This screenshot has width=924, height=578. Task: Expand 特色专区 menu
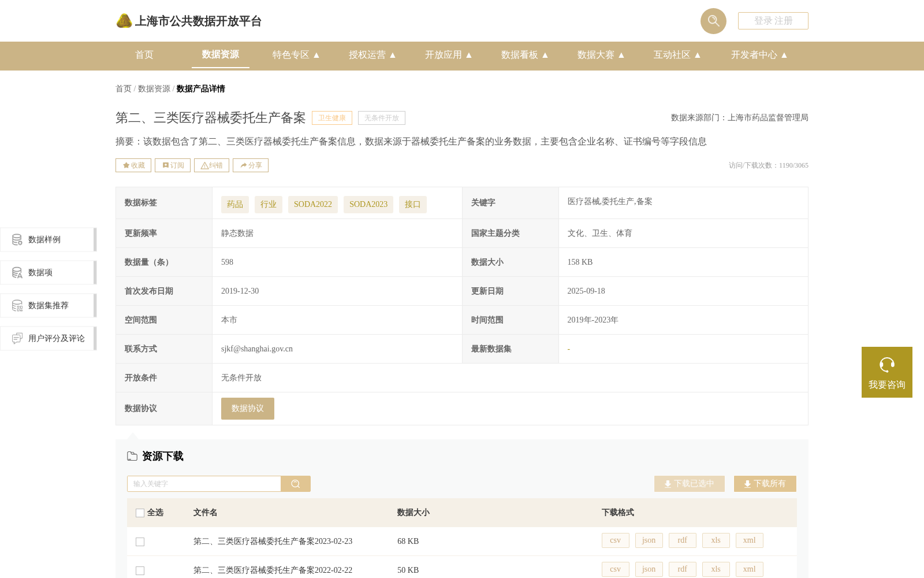(296, 55)
